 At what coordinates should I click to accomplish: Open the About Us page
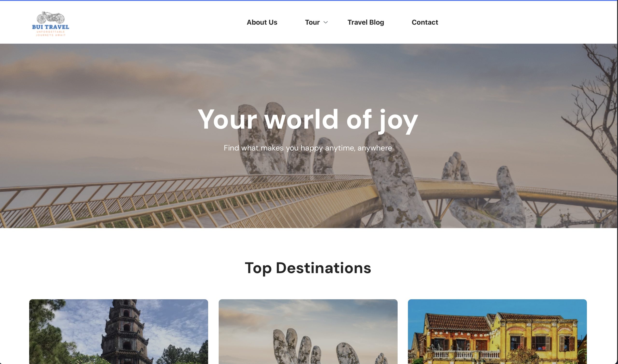click(262, 22)
